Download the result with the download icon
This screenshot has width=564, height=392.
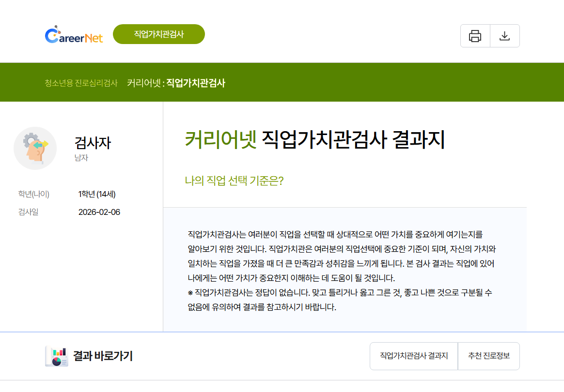[505, 36]
